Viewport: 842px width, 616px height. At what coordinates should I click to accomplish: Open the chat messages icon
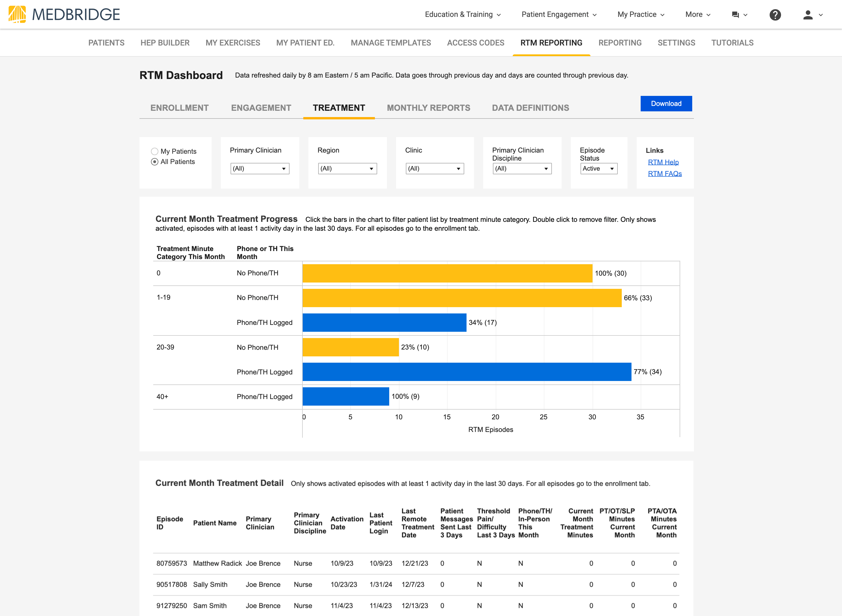tap(735, 15)
